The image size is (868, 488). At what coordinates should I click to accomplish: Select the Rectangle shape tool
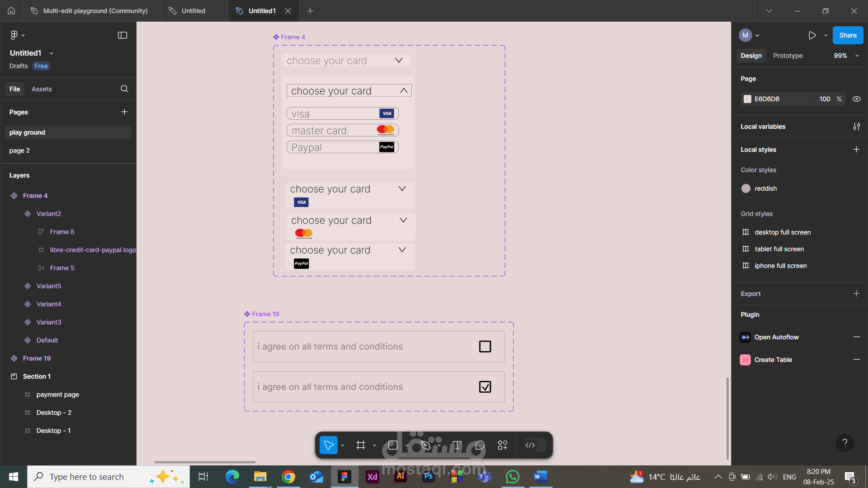coord(392,446)
